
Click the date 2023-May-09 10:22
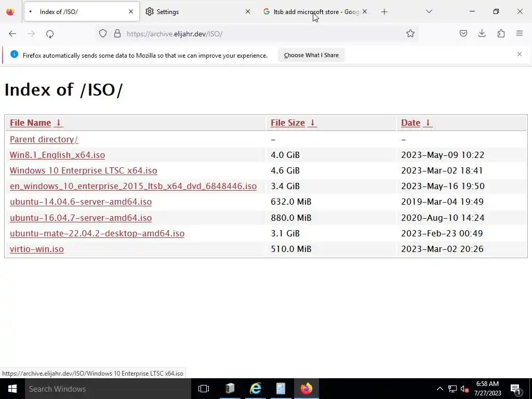tap(443, 155)
